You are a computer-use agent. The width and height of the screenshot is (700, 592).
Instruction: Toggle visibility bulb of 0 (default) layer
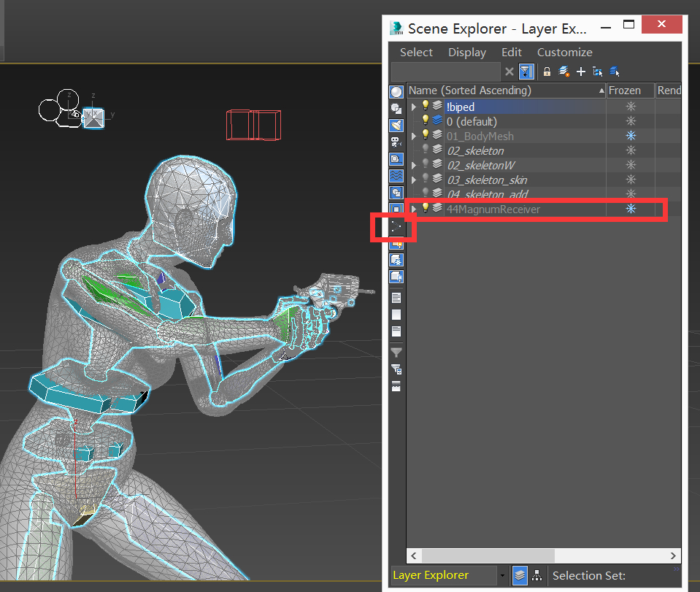pyautogui.click(x=426, y=120)
